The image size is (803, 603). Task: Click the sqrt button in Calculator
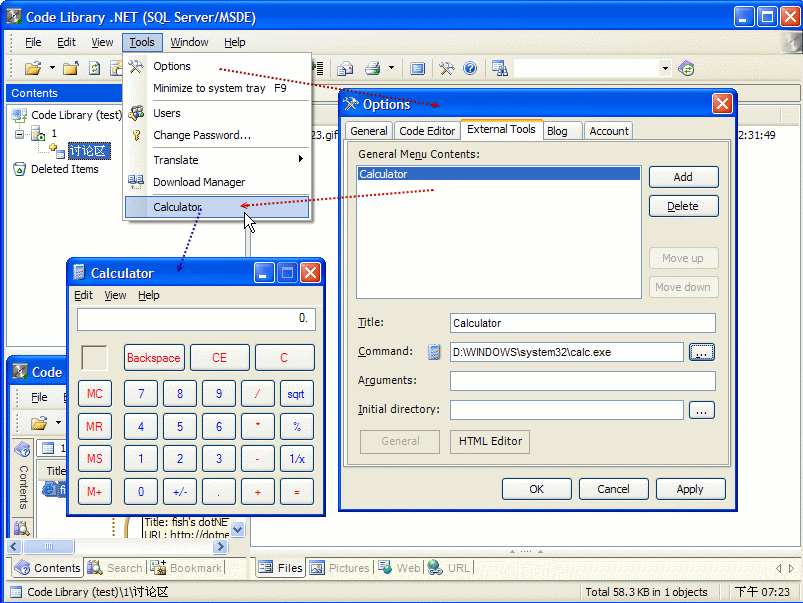pyautogui.click(x=296, y=394)
